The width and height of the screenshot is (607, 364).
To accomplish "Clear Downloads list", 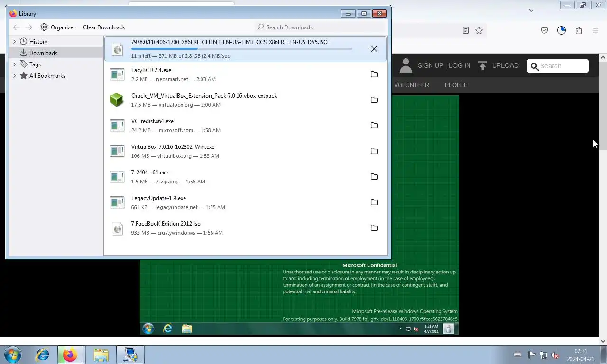I will tap(104, 27).
